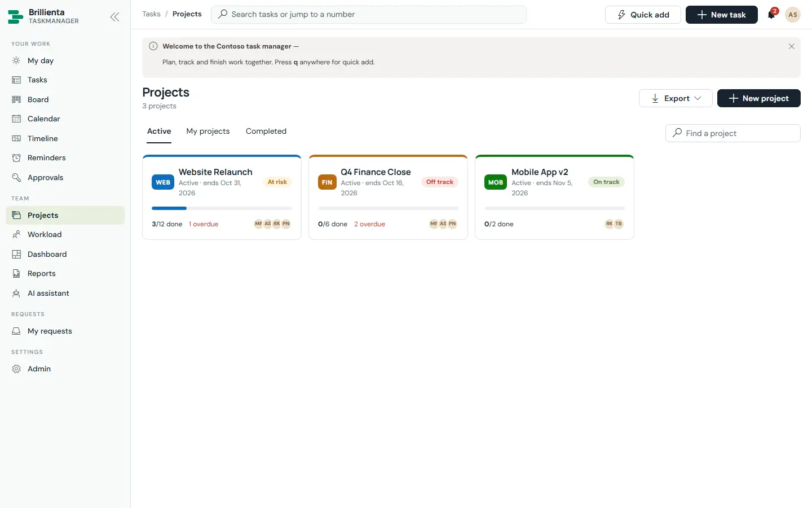Screen dimensions: 812x508
Task: Open the notifications bell
Action: click(771, 15)
